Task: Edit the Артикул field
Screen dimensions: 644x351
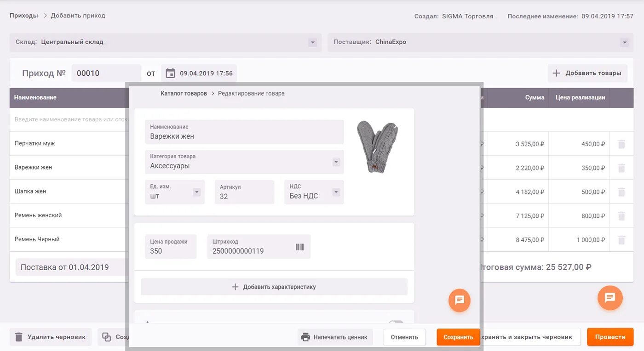Action: [x=244, y=192]
